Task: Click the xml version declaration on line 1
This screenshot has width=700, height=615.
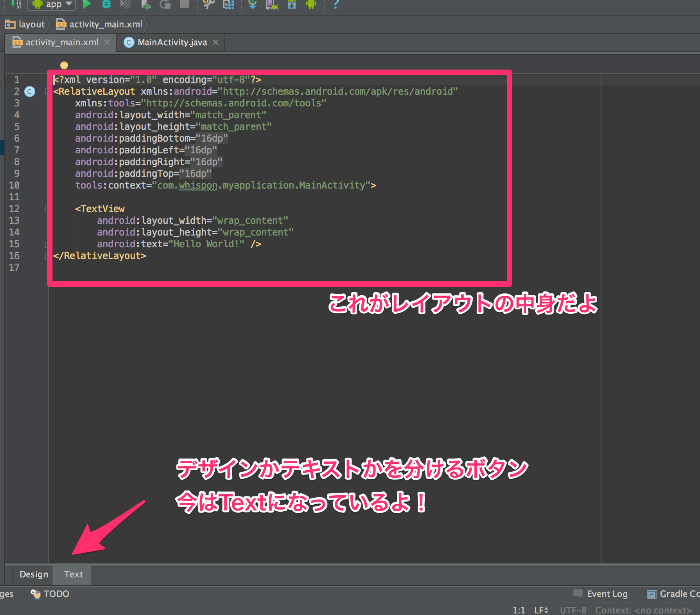Action: coord(157,80)
